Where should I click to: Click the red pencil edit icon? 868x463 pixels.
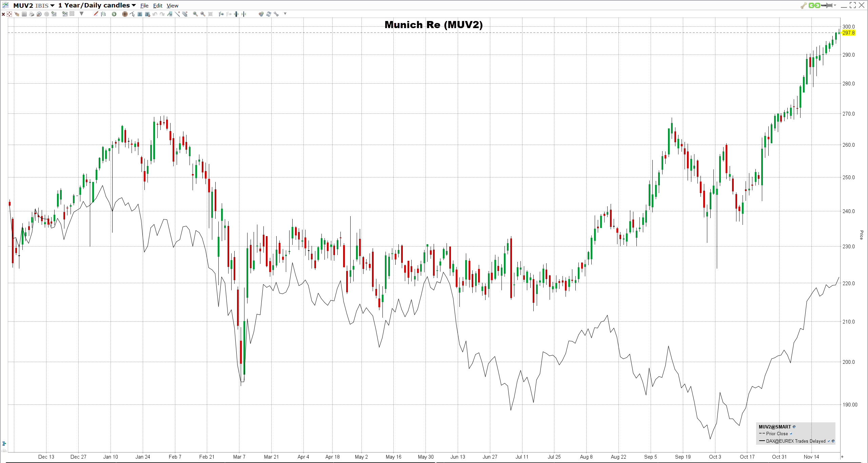click(96, 14)
